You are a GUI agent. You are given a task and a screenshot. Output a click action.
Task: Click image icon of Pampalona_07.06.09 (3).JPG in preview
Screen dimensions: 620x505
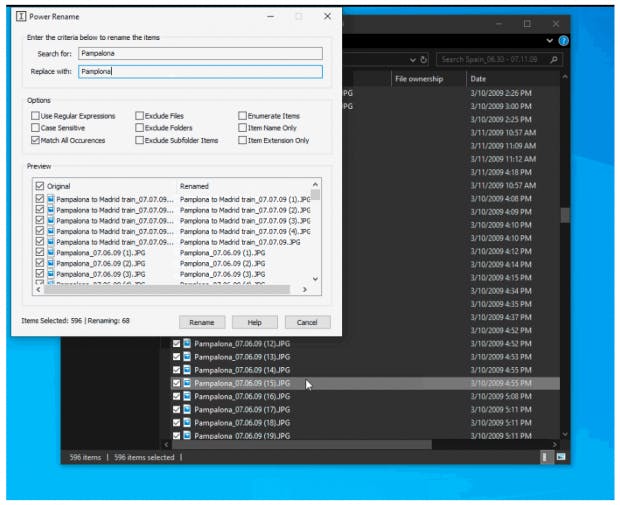tap(51, 274)
